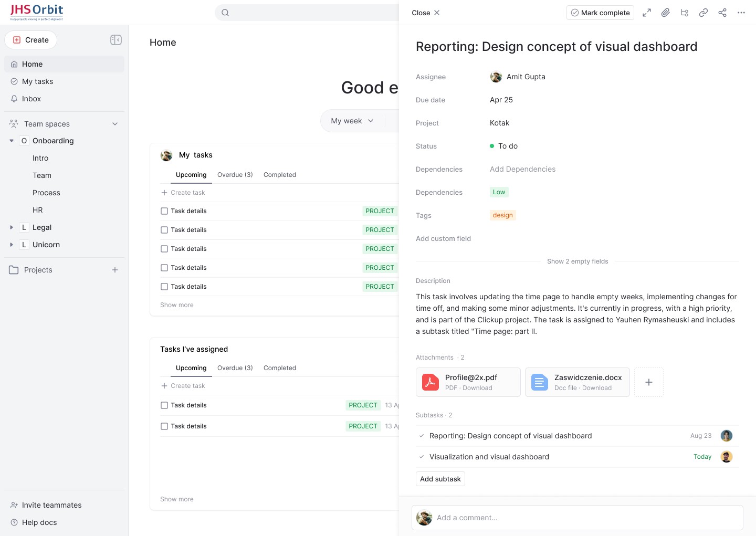The image size is (756, 536).
Task: Check fifth Task details box in My tasks
Action: (164, 287)
